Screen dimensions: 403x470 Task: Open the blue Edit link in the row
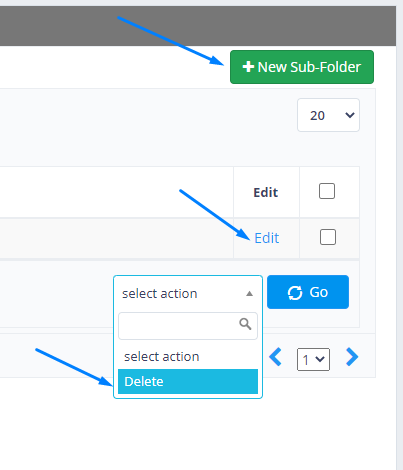(x=267, y=238)
